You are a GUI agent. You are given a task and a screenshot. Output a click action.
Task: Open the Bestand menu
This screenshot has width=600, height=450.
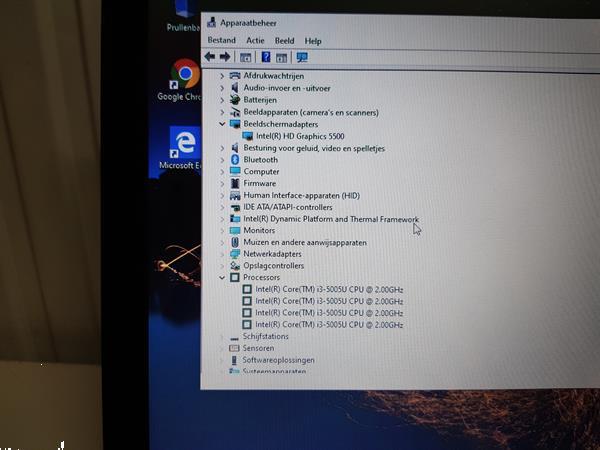coord(222,40)
